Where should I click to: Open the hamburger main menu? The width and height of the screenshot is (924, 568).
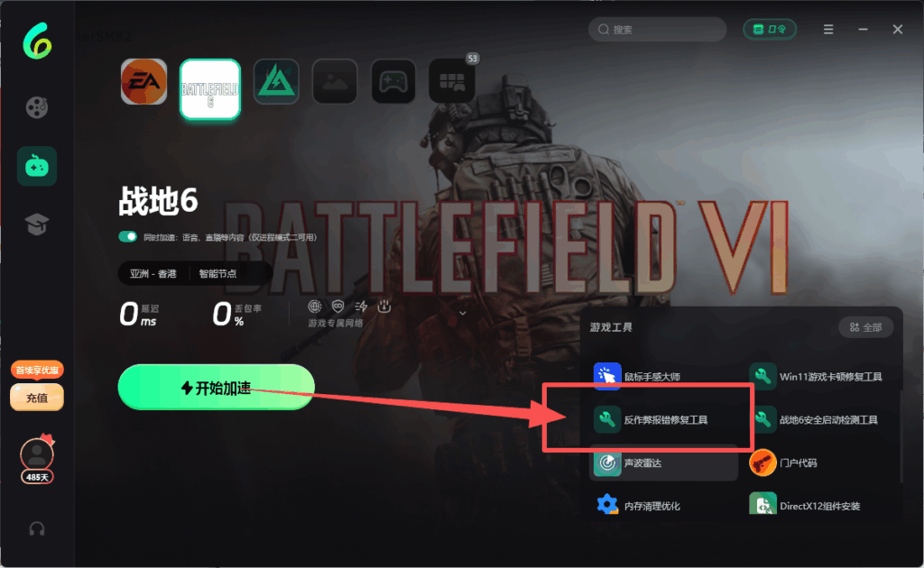click(828, 30)
